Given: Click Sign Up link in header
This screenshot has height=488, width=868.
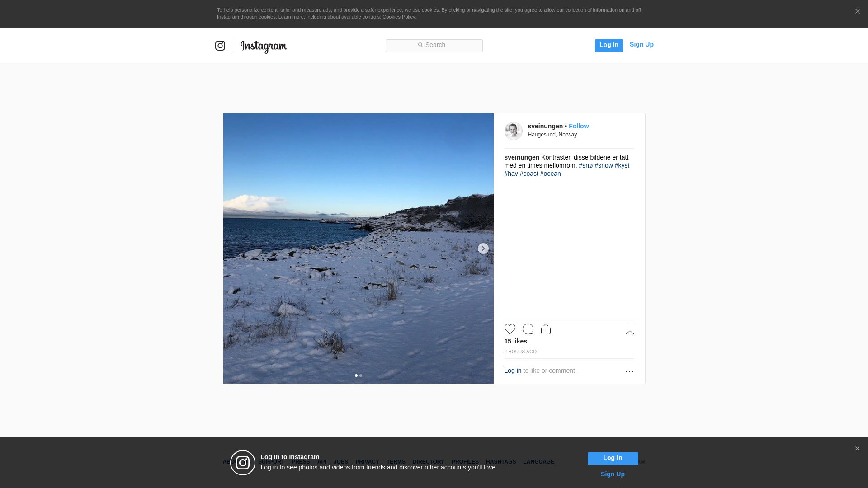Looking at the screenshot, I should click(641, 44).
